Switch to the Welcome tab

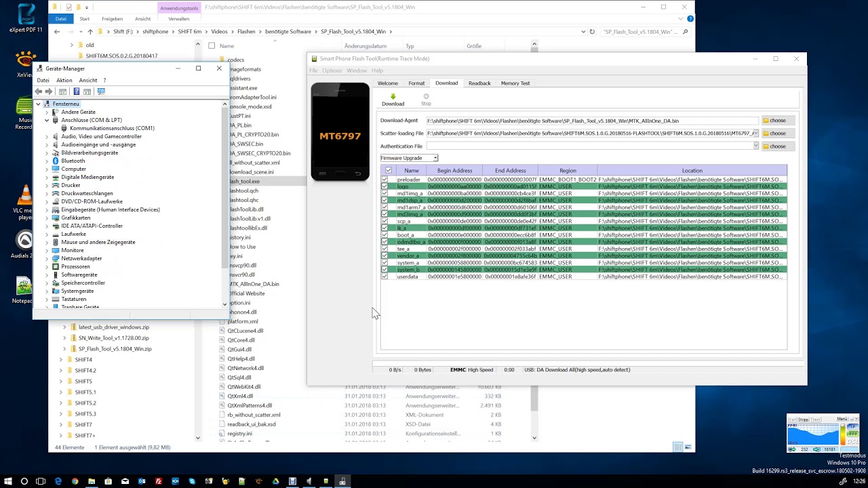coord(388,83)
